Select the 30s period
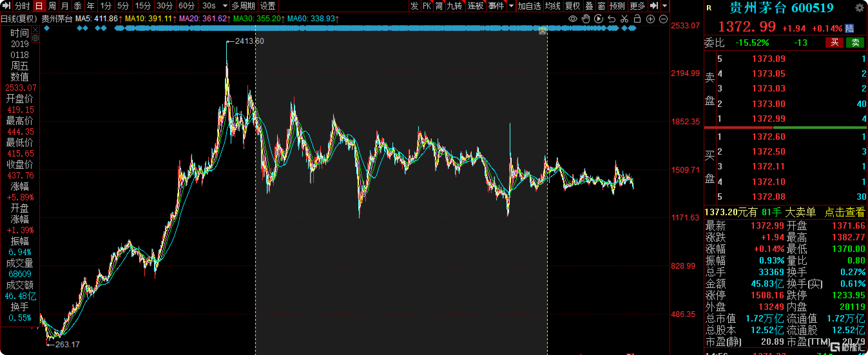 [x=209, y=6]
